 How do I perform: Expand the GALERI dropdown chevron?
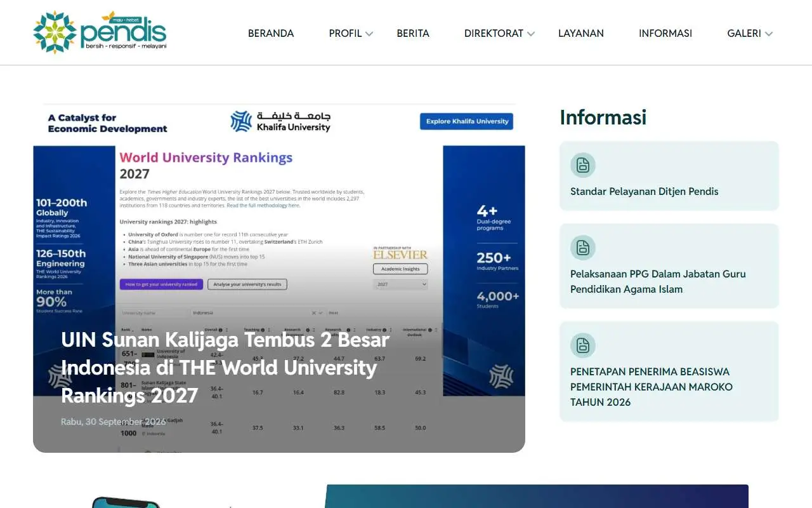[x=769, y=34]
